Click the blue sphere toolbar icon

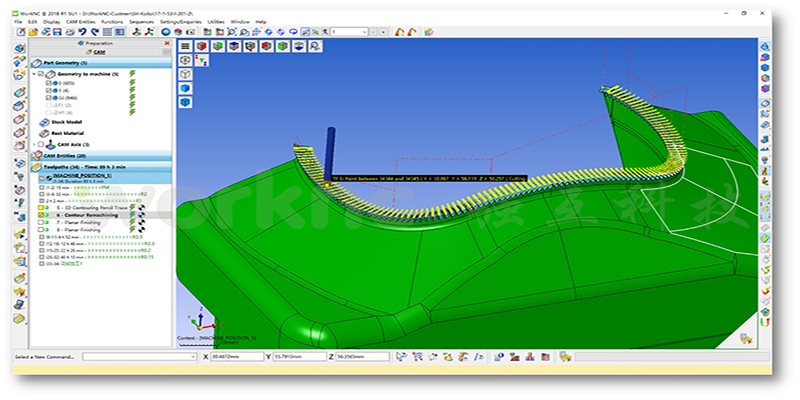166,32
